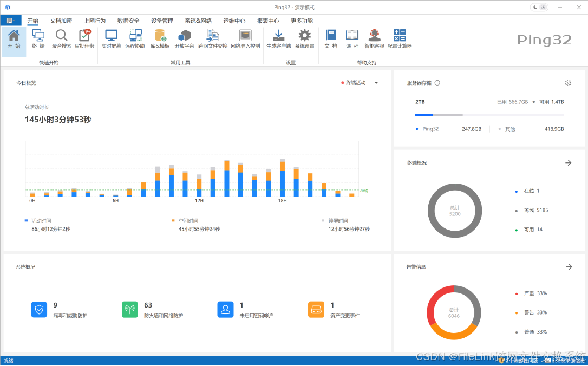Screen dimensions: 588x366
Task: Click the 45小时55分钟24秒 idle value
Action: point(199,228)
